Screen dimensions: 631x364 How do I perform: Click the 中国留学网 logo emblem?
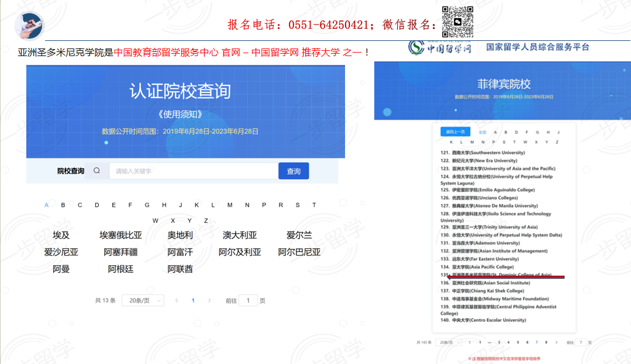[x=416, y=47]
